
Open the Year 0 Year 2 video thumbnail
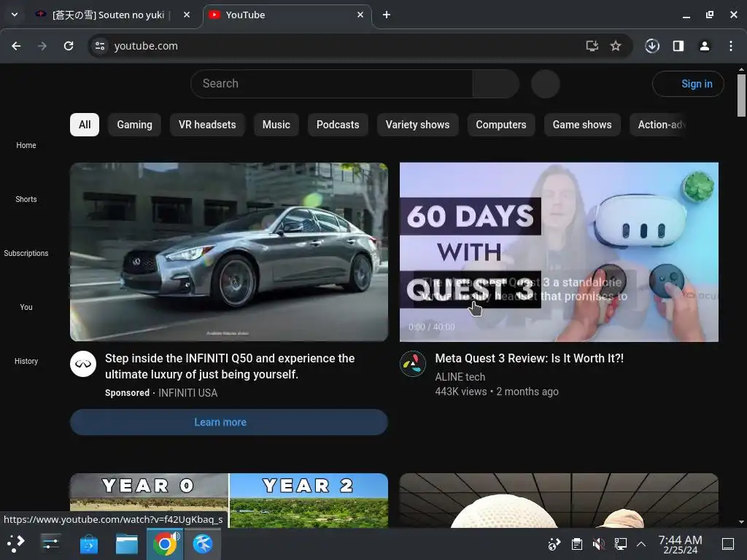(x=228, y=500)
